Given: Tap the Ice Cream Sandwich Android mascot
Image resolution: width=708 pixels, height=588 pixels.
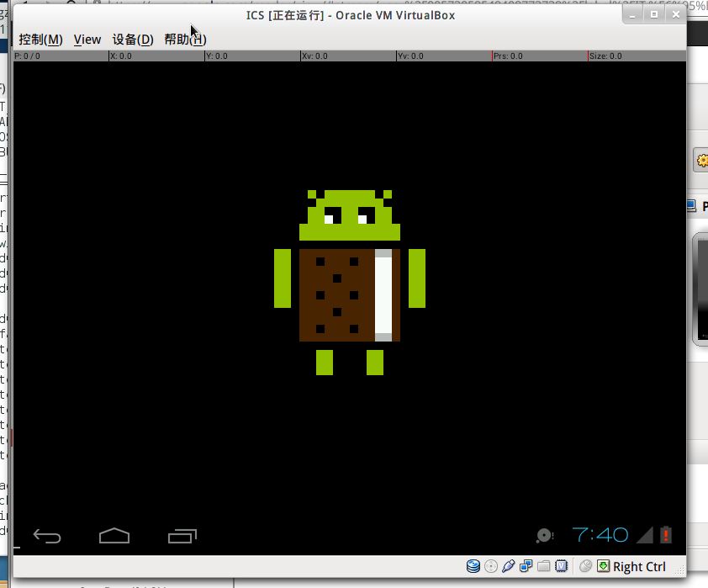Looking at the screenshot, I should tap(350, 283).
